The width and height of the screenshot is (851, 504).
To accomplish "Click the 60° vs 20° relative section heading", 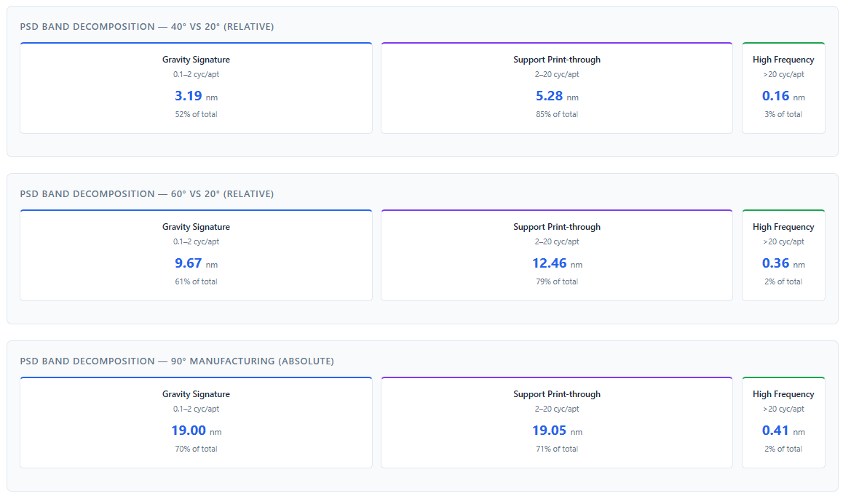I will point(146,194).
